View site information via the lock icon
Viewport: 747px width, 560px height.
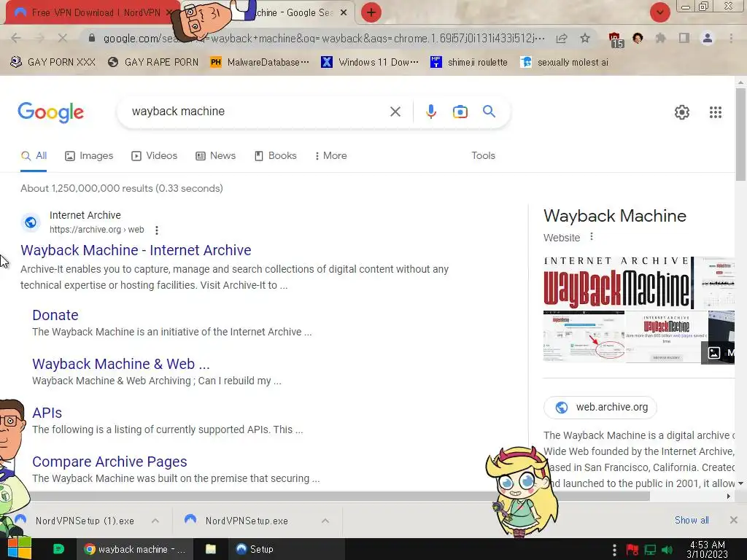click(92, 38)
